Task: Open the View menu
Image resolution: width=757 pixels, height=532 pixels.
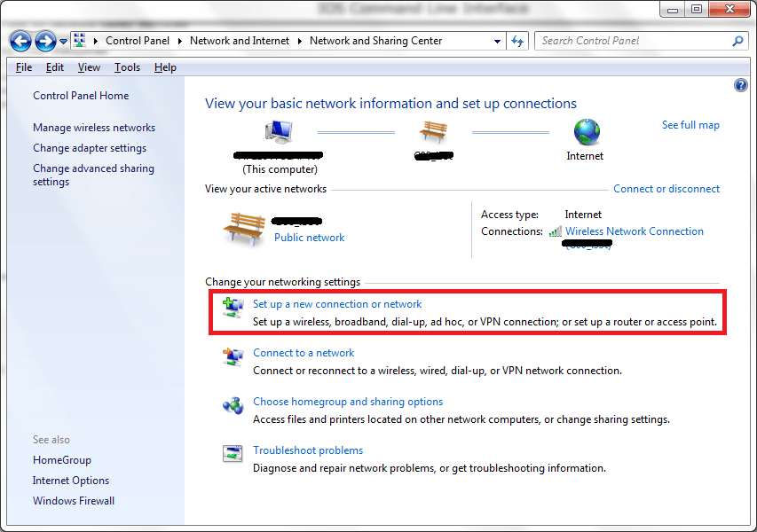Action: 89,66
